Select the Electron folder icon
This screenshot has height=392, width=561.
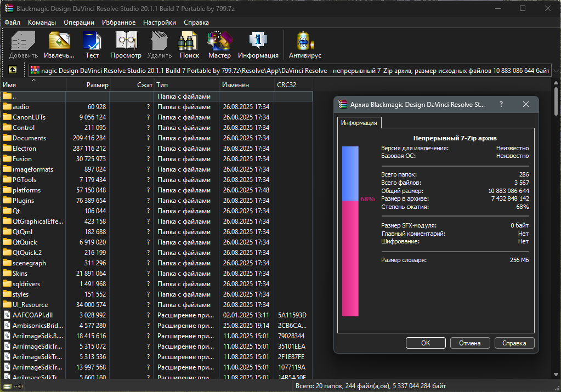coord(7,149)
